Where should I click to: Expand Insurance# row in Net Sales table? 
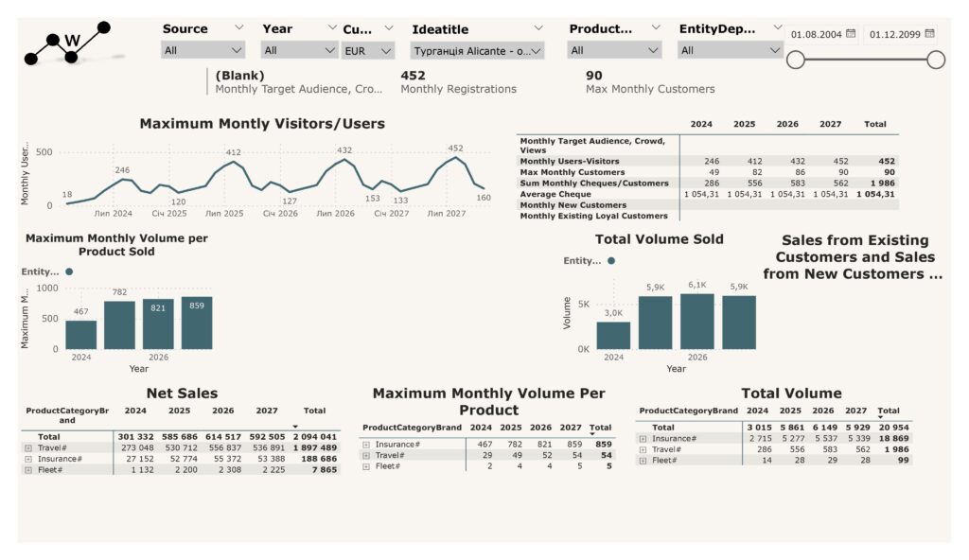coord(28,459)
